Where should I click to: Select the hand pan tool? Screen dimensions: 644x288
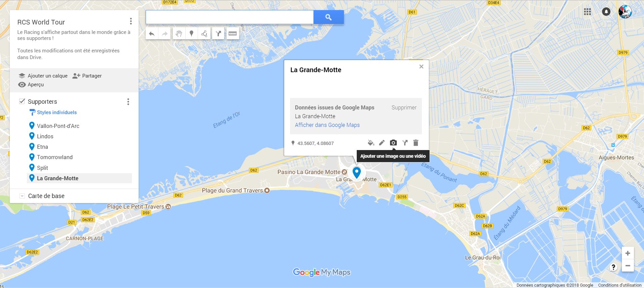click(179, 34)
